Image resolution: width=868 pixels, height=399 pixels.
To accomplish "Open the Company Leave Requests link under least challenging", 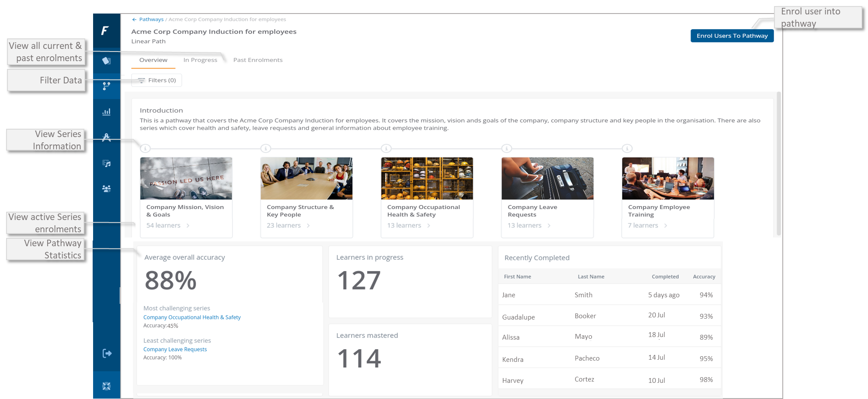I will click(x=175, y=349).
